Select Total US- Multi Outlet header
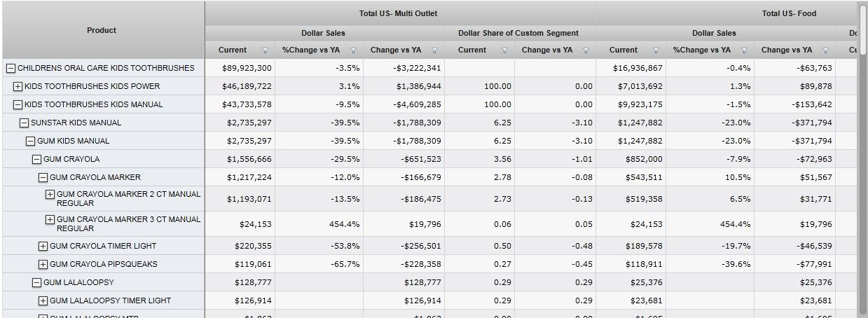 click(398, 13)
